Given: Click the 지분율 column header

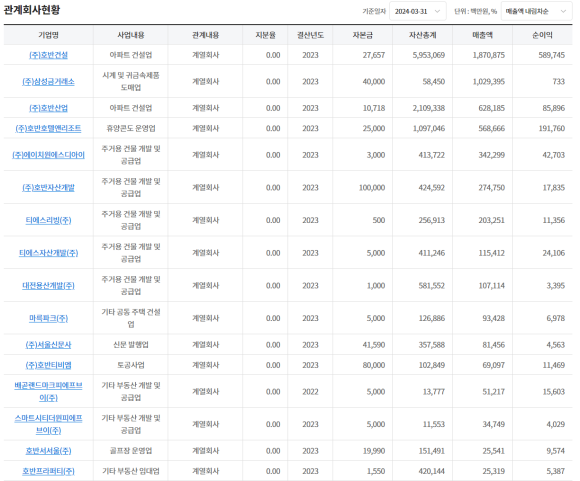Looking at the screenshot, I should tap(266, 35).
